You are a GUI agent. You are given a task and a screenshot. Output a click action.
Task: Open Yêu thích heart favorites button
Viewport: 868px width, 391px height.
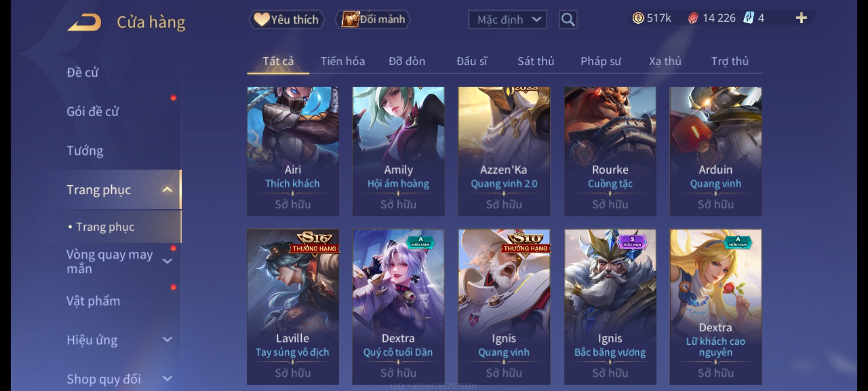click(x=286, y=20)
